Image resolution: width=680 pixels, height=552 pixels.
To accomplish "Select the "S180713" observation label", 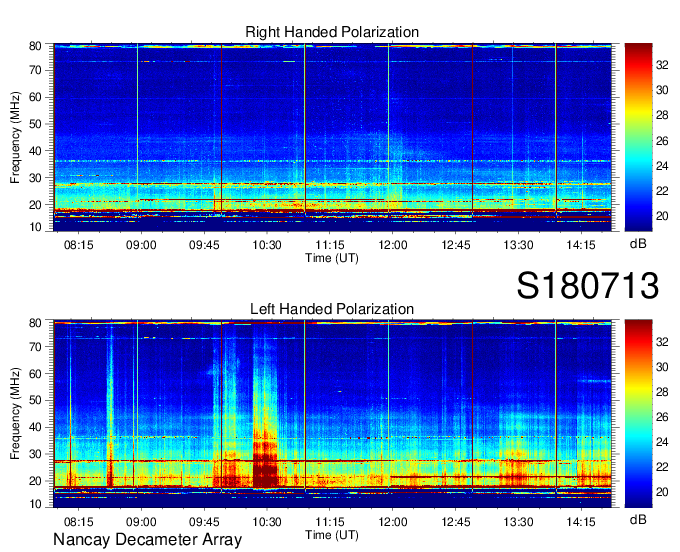I will click(588, 285).
